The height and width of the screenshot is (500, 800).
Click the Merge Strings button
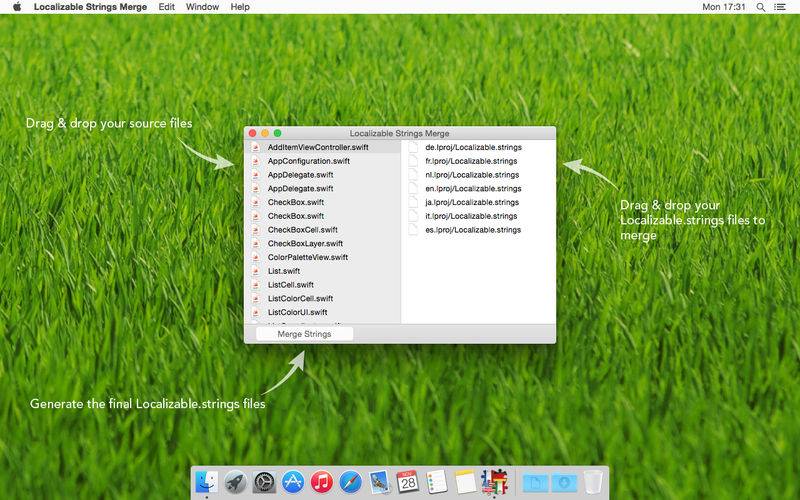304,334
